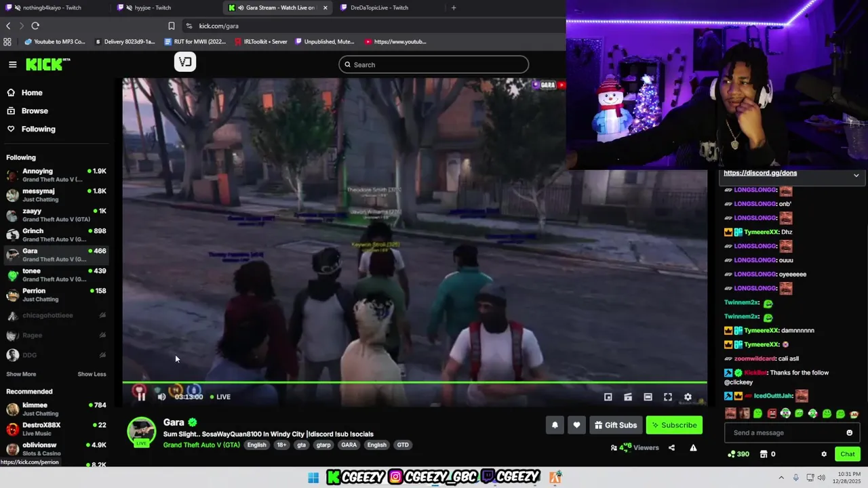Screen dimensions: 868x488
Task: Open the pinned discord.gg/dons link
Action: pyautogui.click(x=759, y=173)
